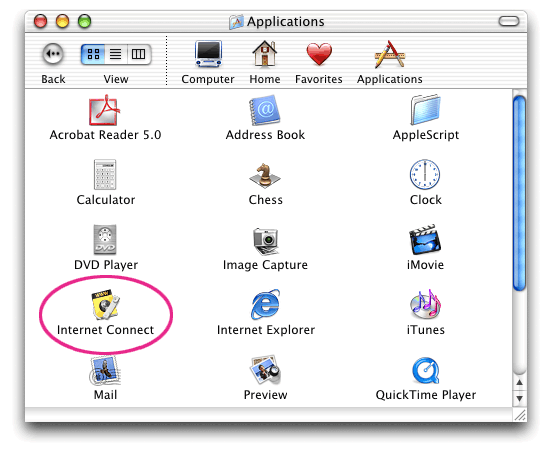The width and height of the screenshot is (551, 453).
Task: Launch the Chess application
Action: click(265, 175)
